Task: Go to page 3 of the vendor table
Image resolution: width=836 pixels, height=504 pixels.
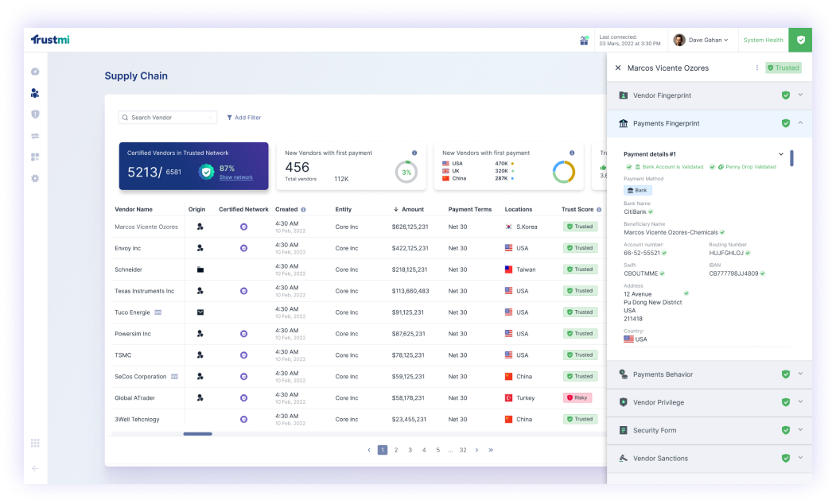Action: click(x=410, y=450)
